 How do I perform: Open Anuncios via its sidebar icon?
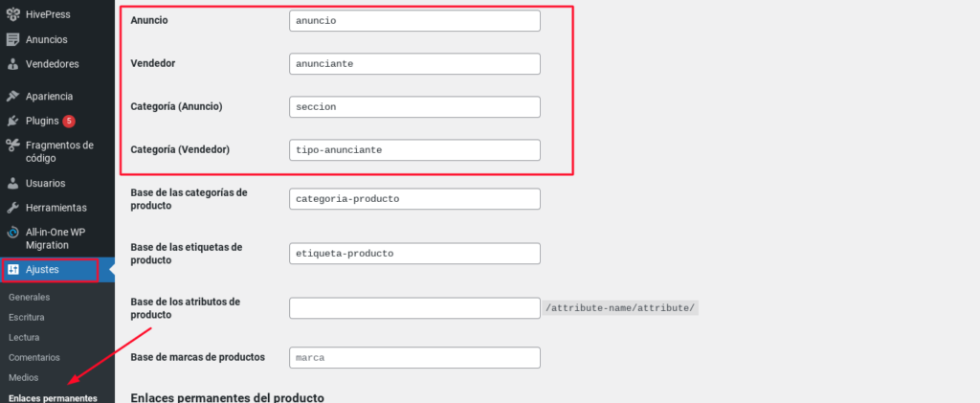coord(12,39)
